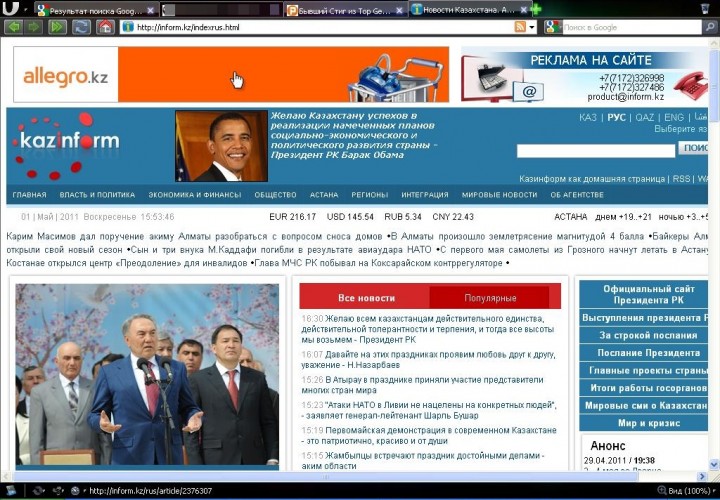Expand the address bar history dropdown arrow

(x=532, y=27)
